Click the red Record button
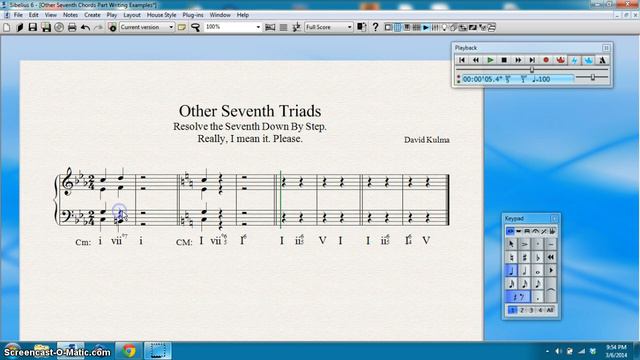 click(x=546, y=60)
